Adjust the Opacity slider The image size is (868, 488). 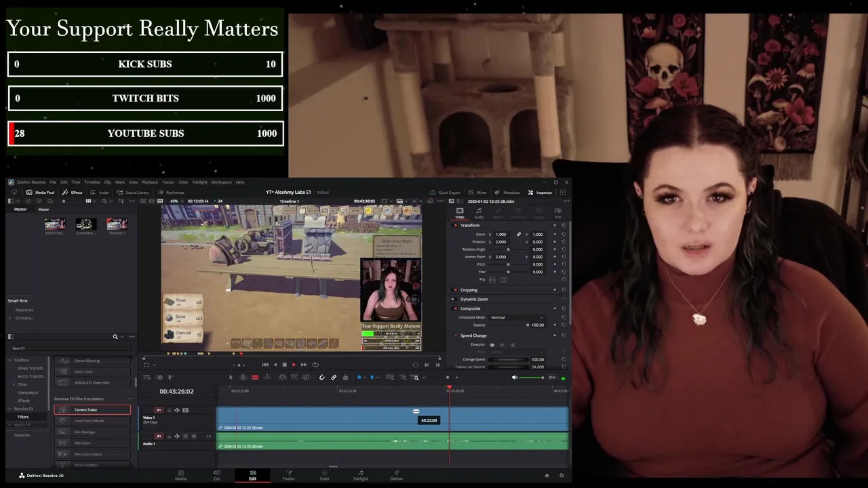coord(509,325)
